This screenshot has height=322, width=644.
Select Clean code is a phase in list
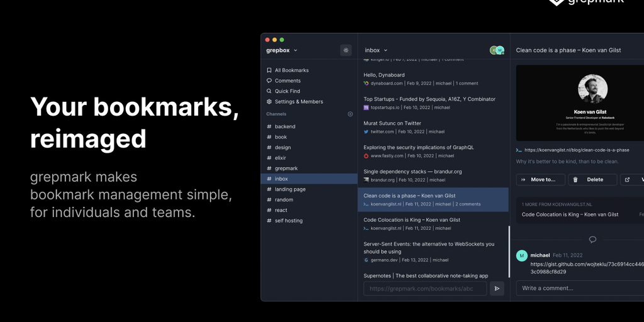(x=433, y=199)
